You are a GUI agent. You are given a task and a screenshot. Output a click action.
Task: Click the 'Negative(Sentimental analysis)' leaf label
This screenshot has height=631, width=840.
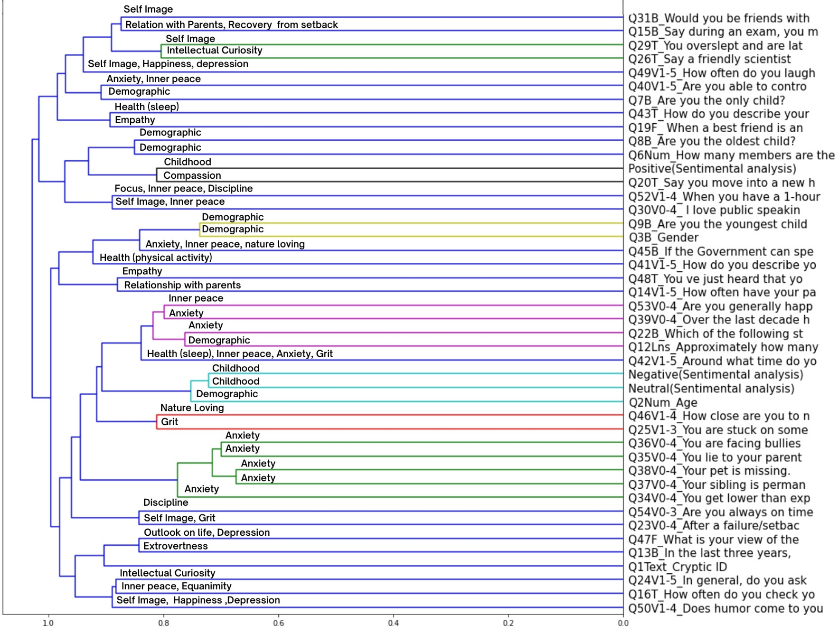[x=716, y=374]
